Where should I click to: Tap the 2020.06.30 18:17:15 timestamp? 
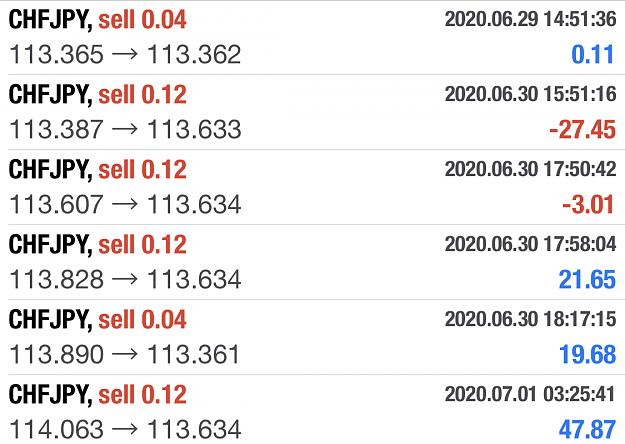point(531,319)
